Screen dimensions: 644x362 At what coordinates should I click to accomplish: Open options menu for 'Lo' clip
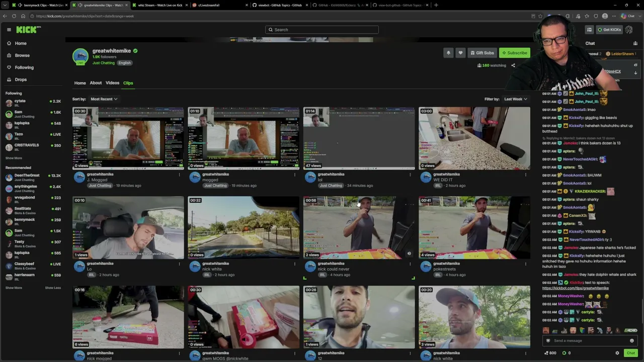tap(179, 264)
